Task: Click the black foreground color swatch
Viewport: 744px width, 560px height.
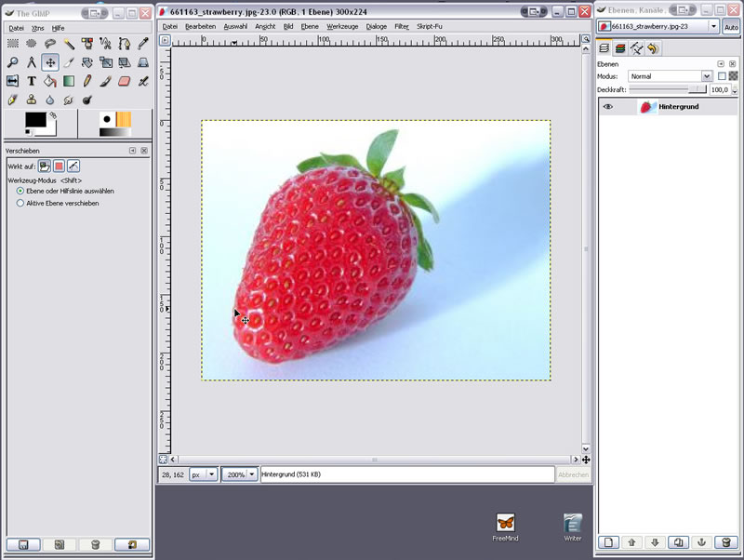Action: (x=34, y=120)
